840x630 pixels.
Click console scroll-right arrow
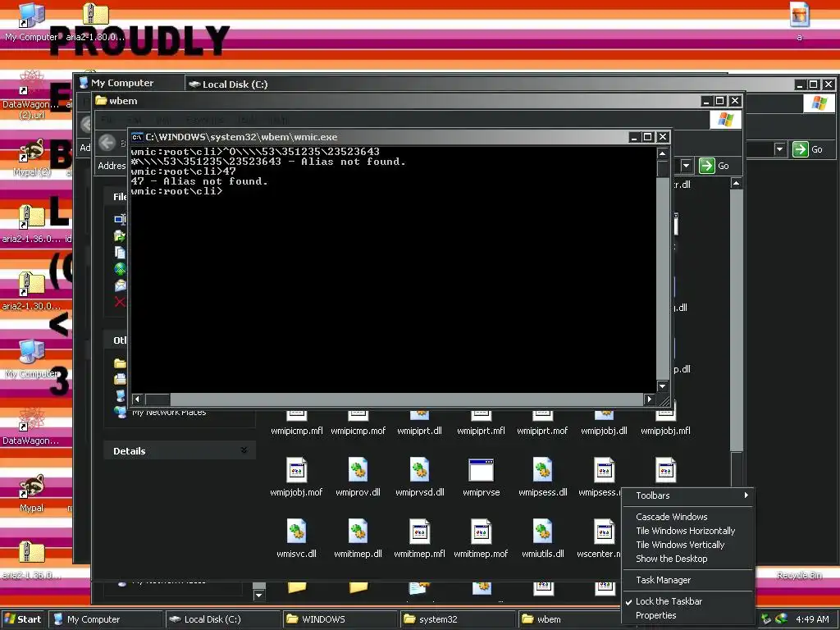click(650, 399)
